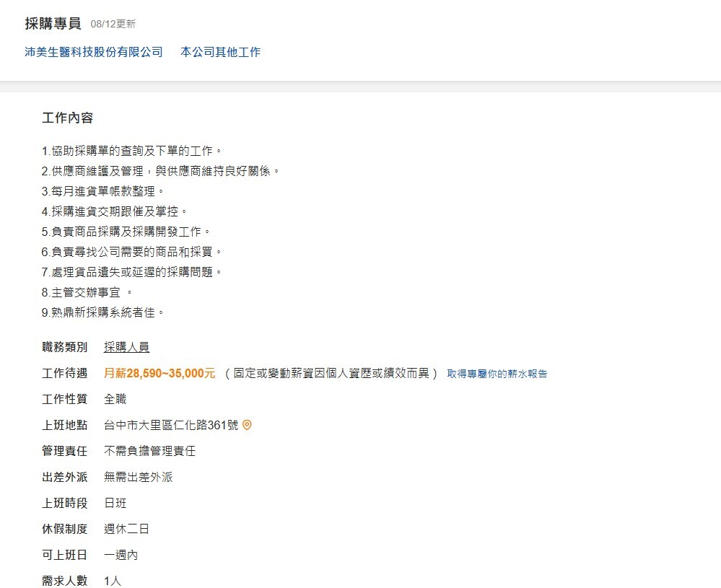Click the map pin icon beside the 仁化路361號 address
The image size is (721, 588).
pos(247,425)
